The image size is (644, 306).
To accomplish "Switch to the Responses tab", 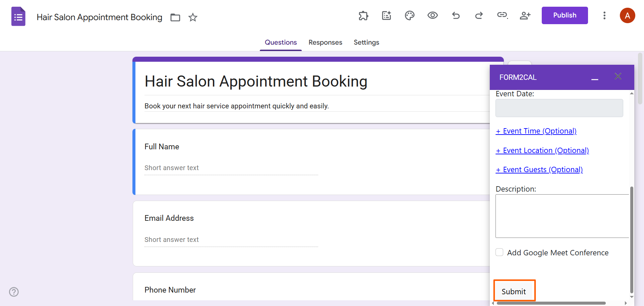I will 325,42.
